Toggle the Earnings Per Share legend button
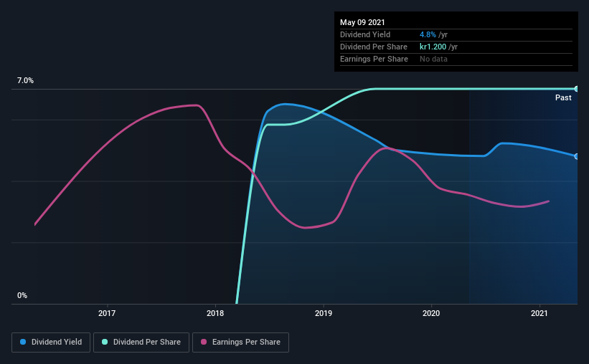Image resolution: width=589 pixels, height=364 pixels. click(x=240, y=343)
